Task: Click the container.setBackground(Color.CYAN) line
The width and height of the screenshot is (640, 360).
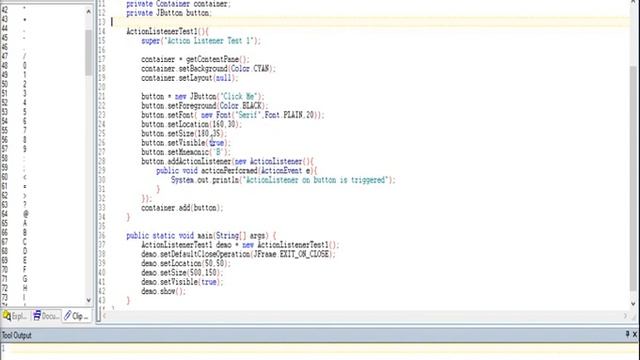Action: point(209,69)
